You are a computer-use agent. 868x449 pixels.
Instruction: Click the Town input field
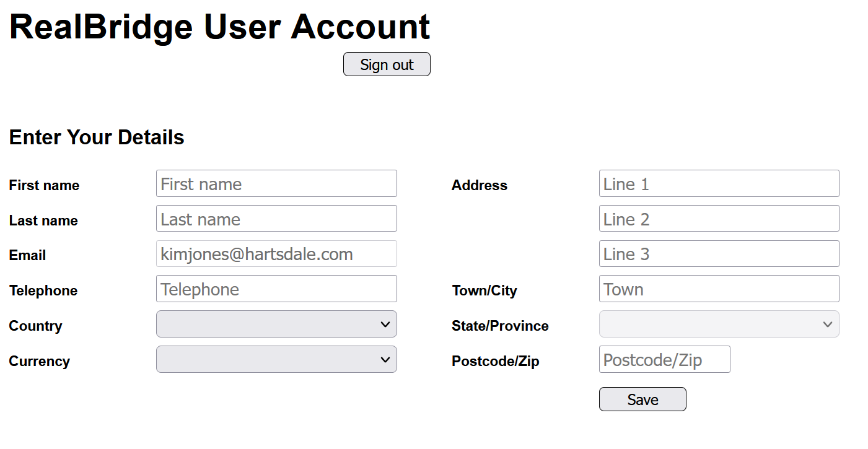[x=719, y=289]
